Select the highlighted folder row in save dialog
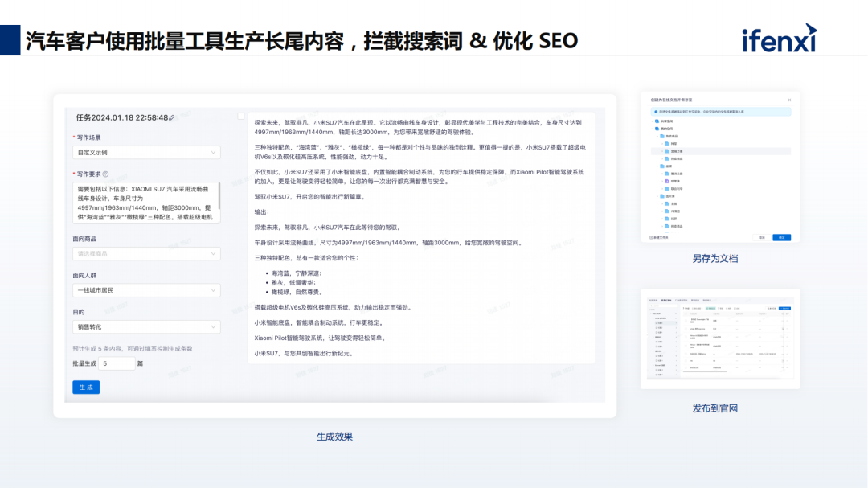 pyautogui.click(x=721, y=151)
